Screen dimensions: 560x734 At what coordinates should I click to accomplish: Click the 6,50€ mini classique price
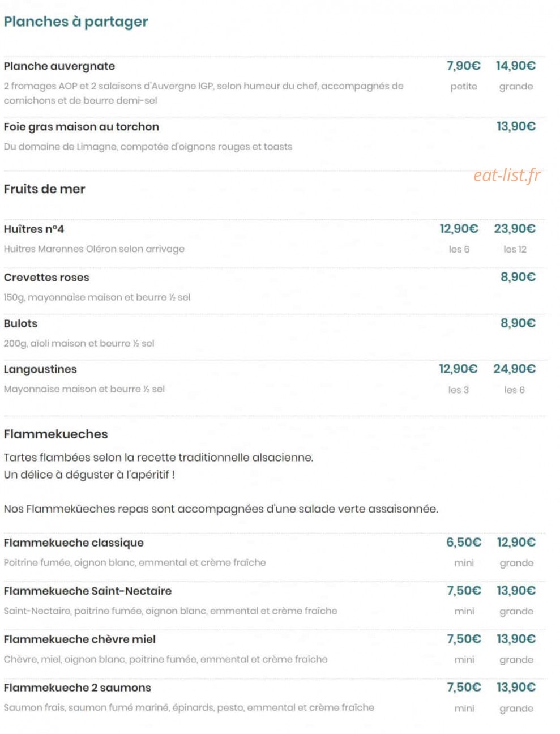[464, 543]
